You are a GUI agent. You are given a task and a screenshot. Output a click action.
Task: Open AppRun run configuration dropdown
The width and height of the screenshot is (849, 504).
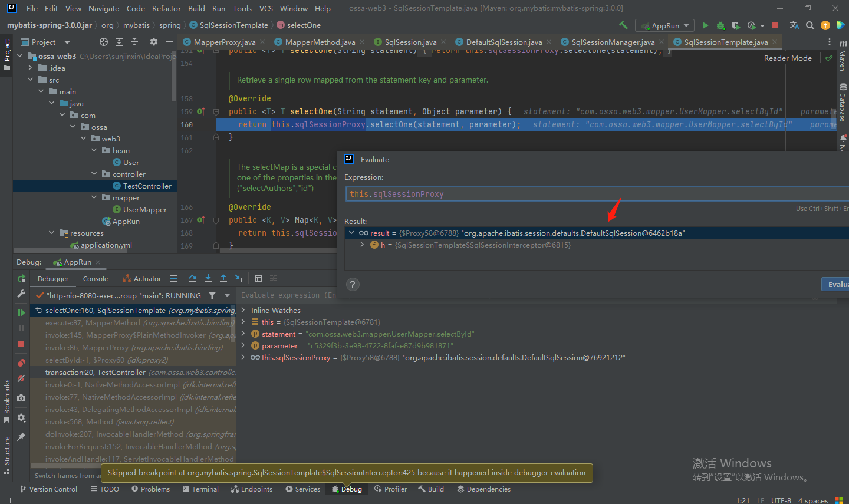coord(665,25)
